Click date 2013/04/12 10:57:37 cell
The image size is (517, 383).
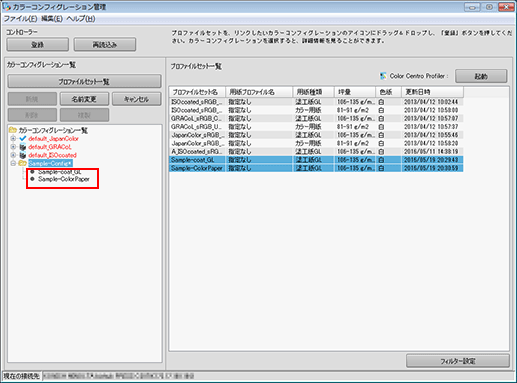431,127
